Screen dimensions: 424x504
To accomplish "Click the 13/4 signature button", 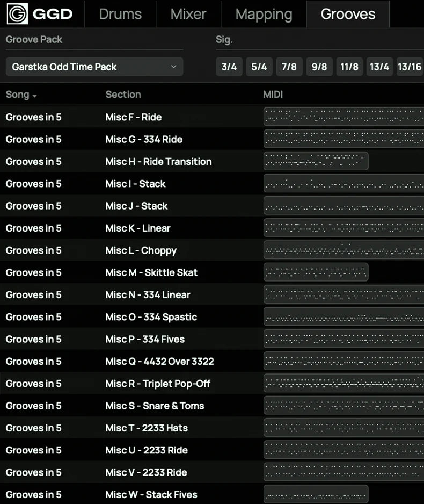I will [x=379, y=67].
